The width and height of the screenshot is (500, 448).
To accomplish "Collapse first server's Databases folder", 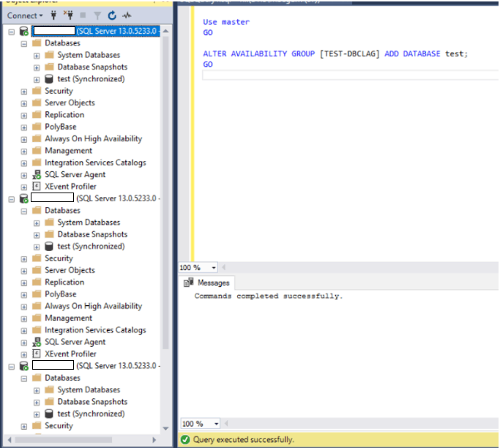I will (x=24, y=44).
